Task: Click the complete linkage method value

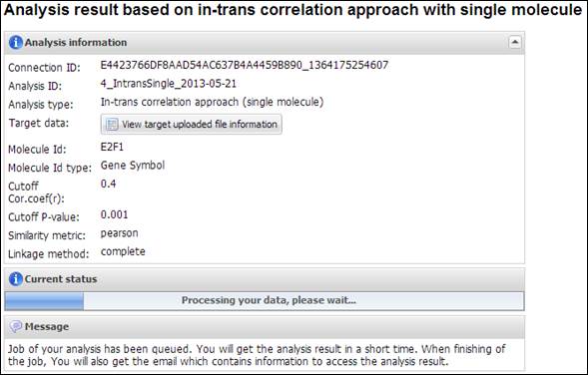Action: 123,251
